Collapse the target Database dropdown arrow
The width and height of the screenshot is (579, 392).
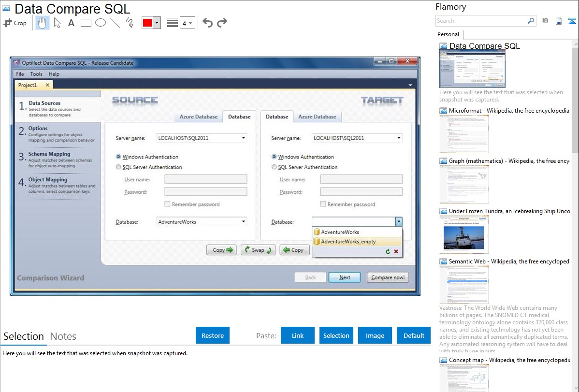pos(399,222)
